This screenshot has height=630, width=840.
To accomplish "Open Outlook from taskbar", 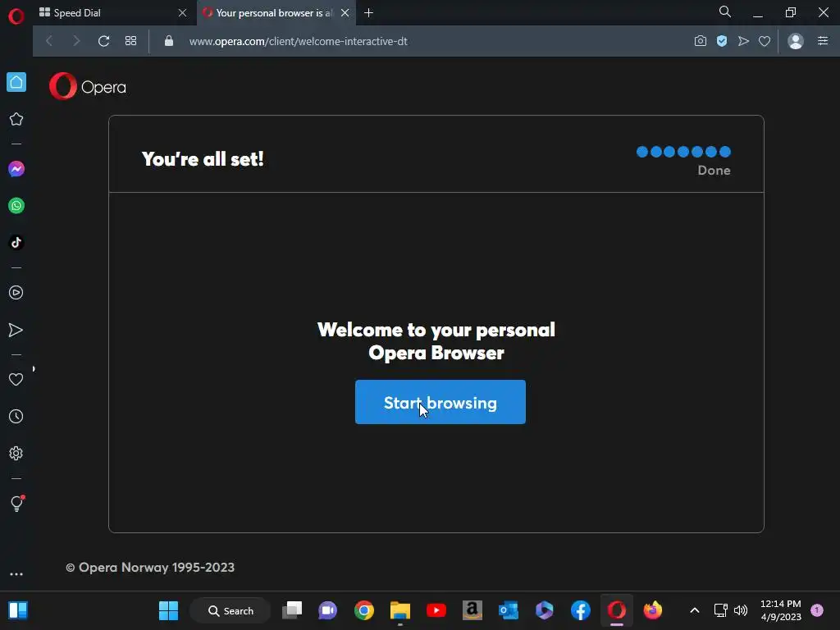I will 509,610.
